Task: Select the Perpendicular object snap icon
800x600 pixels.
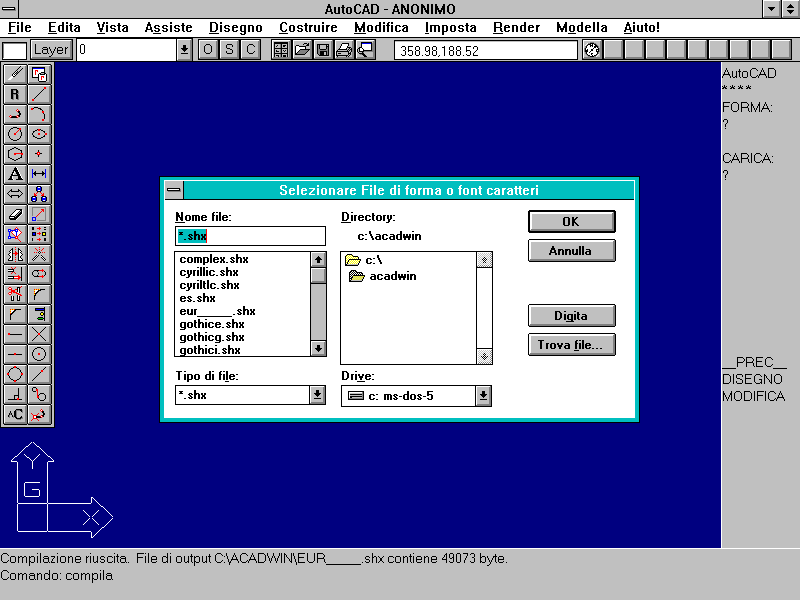Action: pos(15,394)
